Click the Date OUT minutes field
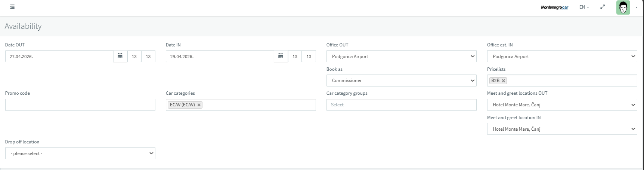 coord(148,56)
